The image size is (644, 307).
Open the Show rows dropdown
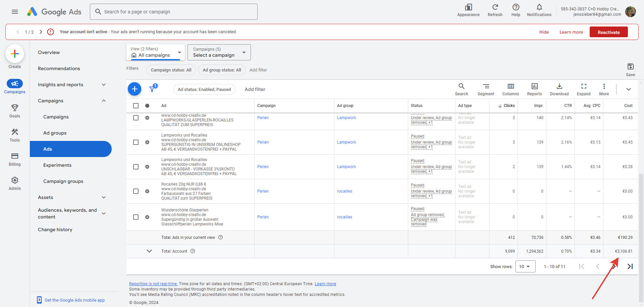point(525,266)
